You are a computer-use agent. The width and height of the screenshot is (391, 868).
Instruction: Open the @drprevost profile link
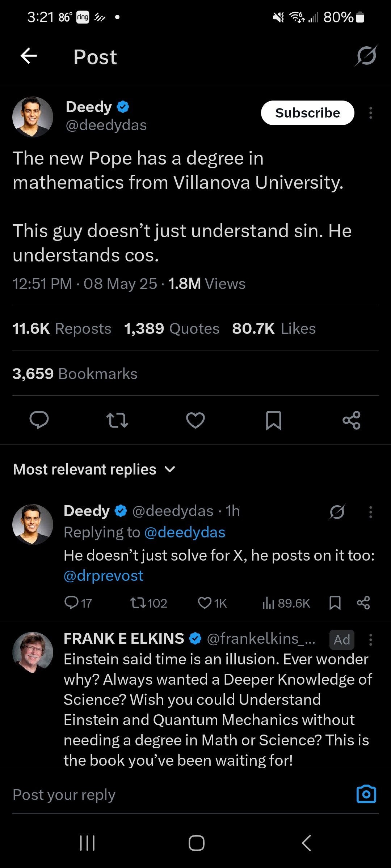tap(104, 576)
